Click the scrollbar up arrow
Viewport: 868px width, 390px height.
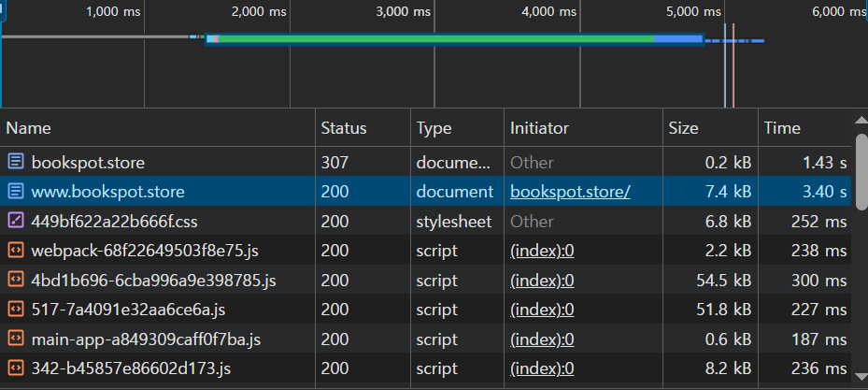click(x=861, y=121)
